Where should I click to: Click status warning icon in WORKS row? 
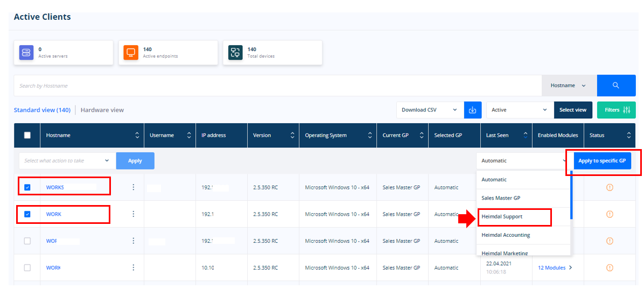[610, 187]
